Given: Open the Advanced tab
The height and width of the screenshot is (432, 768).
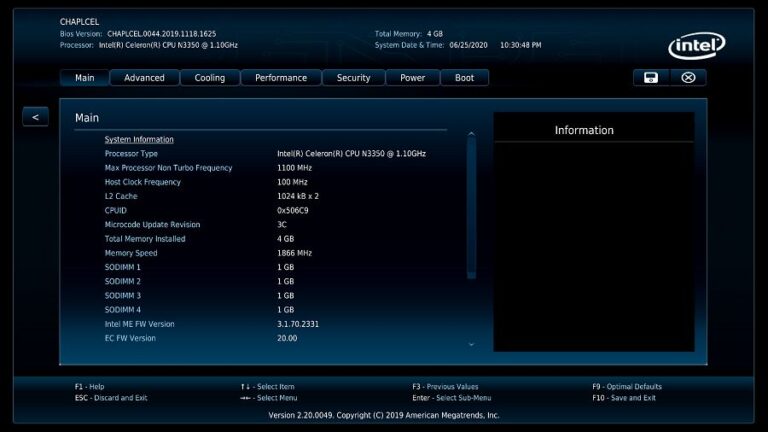Looking at the screenshot, I should 144,78.
